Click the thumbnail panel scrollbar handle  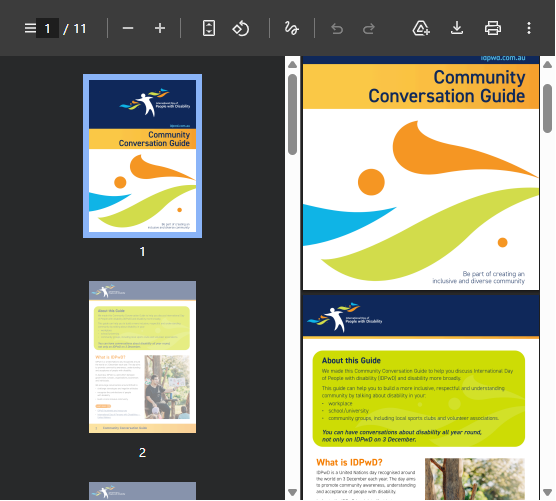point(293,115)
